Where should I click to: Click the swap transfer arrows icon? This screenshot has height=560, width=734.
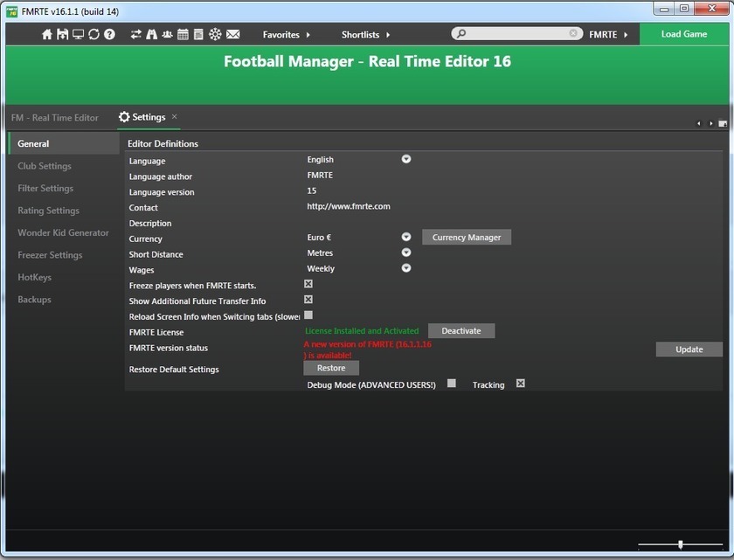[135, 34]
